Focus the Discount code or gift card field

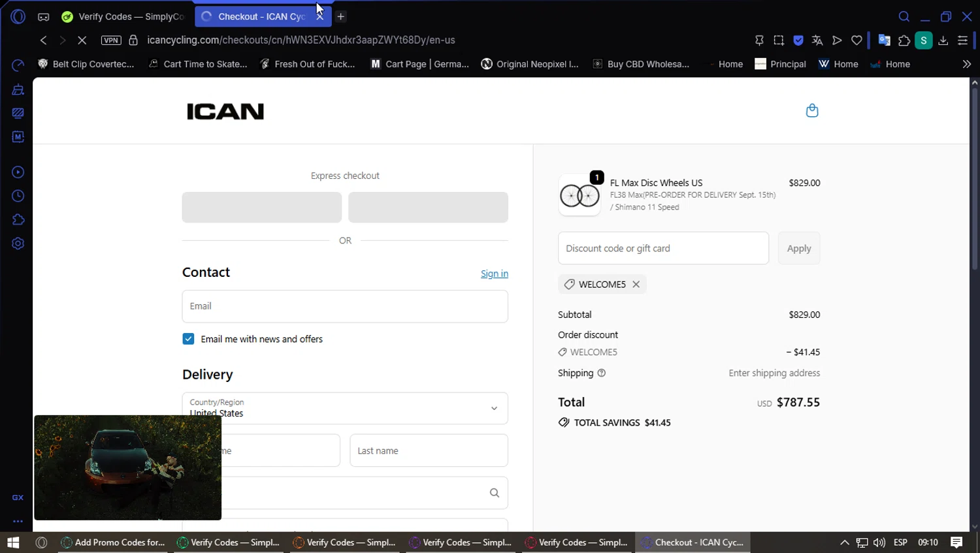663,248
